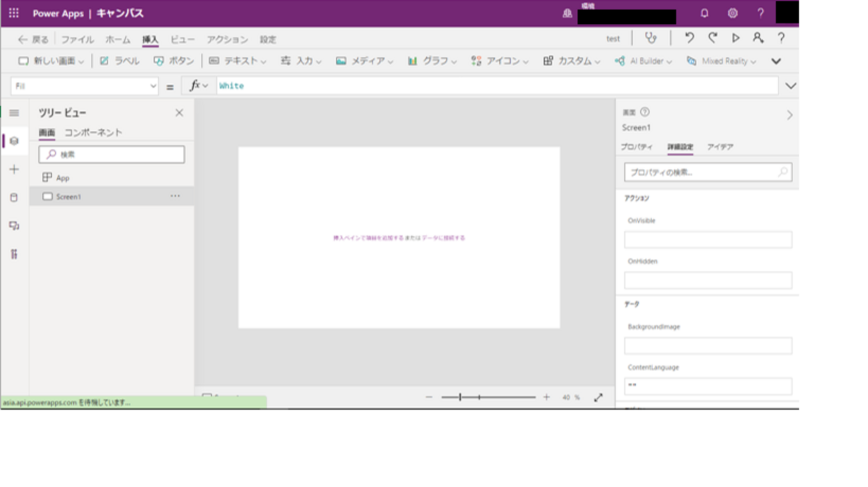868x487 pixels.
Task: Open notifications bell icon
Action: 704,13
